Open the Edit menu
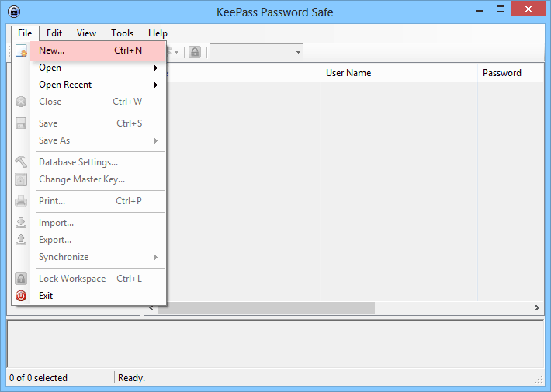 (54, 33)
